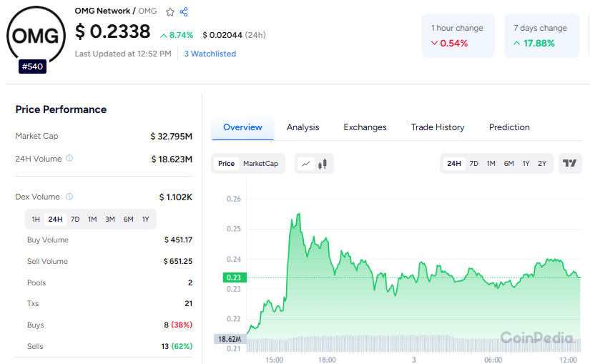This screenshot has width=590, height=364.
Task: Click the Price Performance heading
Action: click(x=61, y=109)
